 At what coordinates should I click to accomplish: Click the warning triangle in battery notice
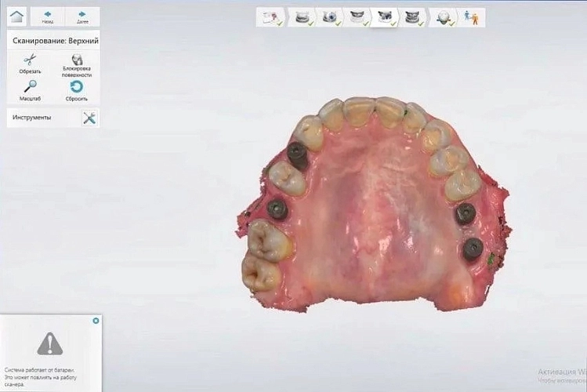click(x=50, y=342)
